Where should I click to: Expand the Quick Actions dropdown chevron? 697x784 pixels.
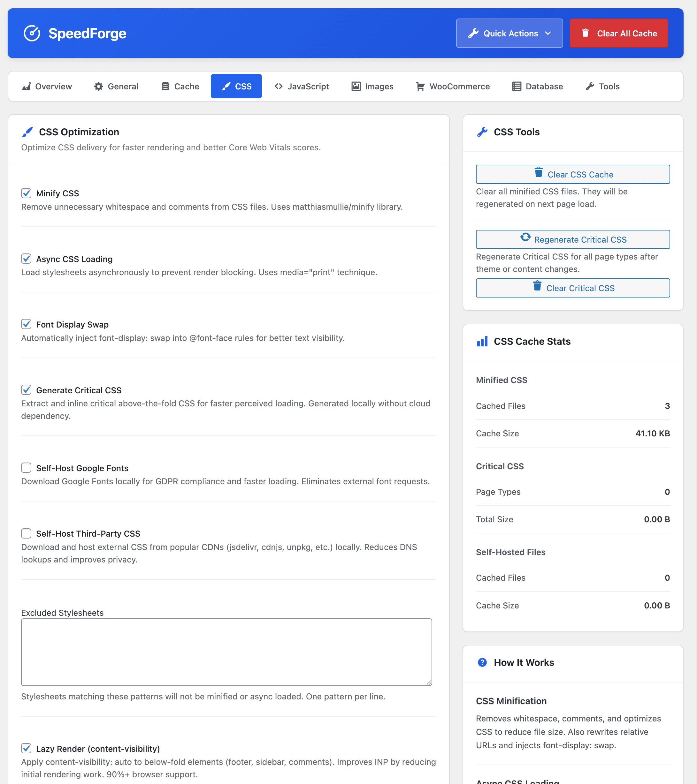548,34
